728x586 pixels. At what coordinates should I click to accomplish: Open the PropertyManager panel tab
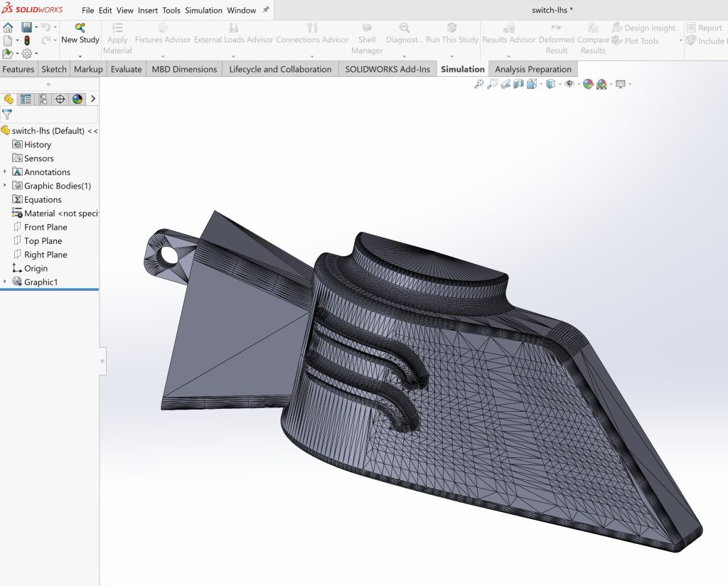click(26, 99)
